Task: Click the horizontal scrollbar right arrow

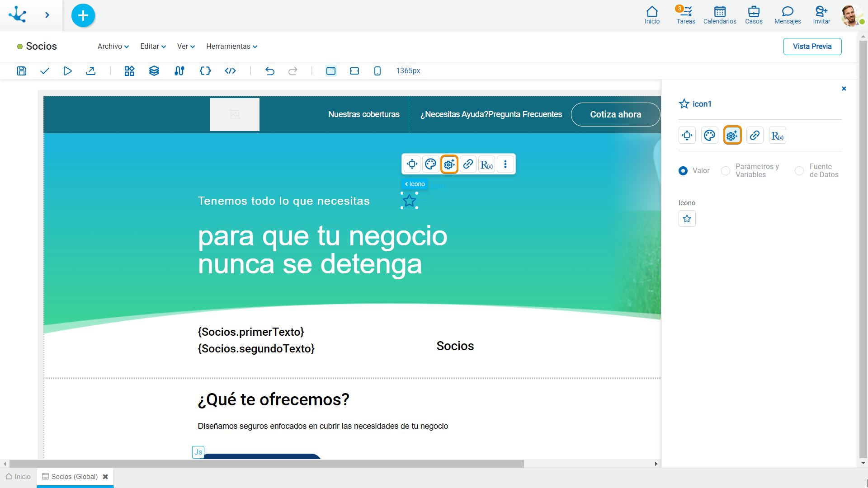Action: point(656,464)
